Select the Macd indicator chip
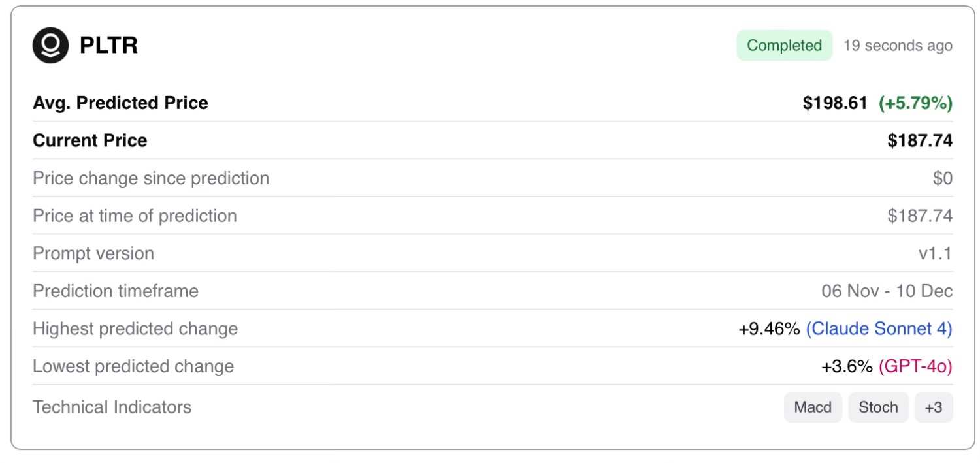Image resolution: width=980 pixels, height=463 pixels. (x=813, y=407)
